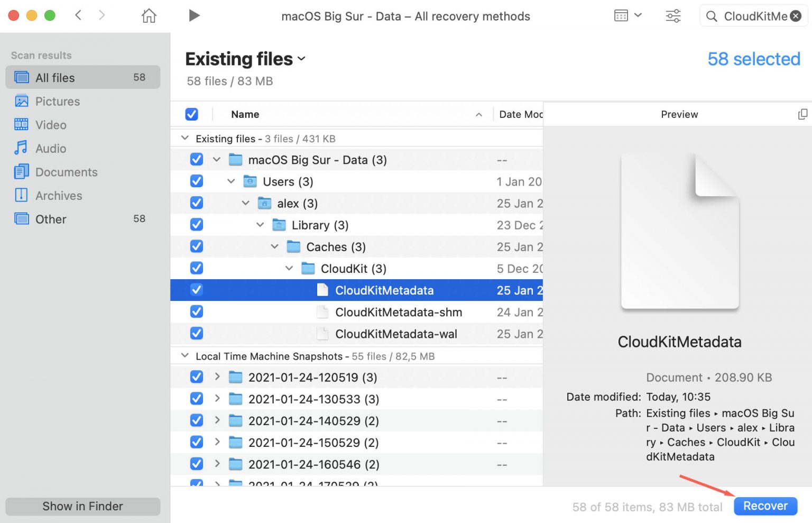Sort by Date Modified column
The width and height of the screenshot is (812, 523).
point(520,114)
